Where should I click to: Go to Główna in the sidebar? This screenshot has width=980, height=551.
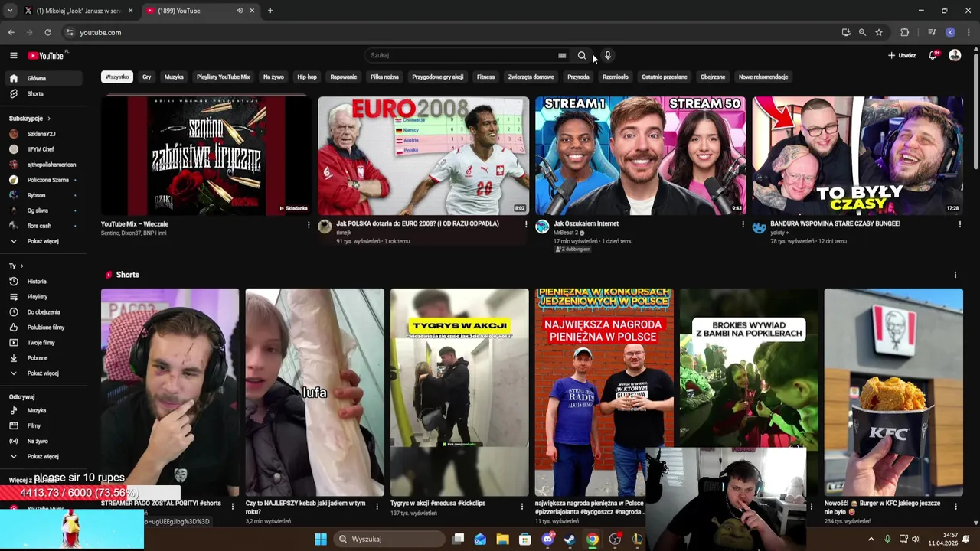coord(44,78)
